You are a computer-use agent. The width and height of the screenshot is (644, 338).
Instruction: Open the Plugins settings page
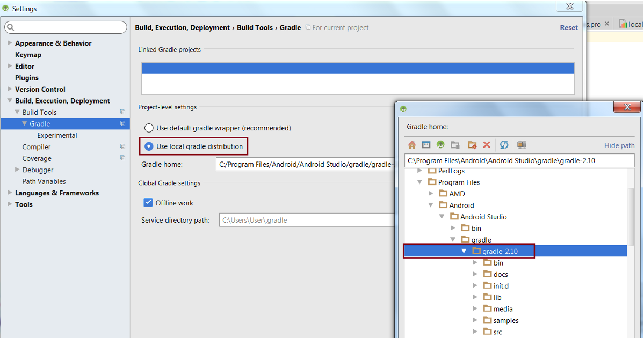click(27, 78)
